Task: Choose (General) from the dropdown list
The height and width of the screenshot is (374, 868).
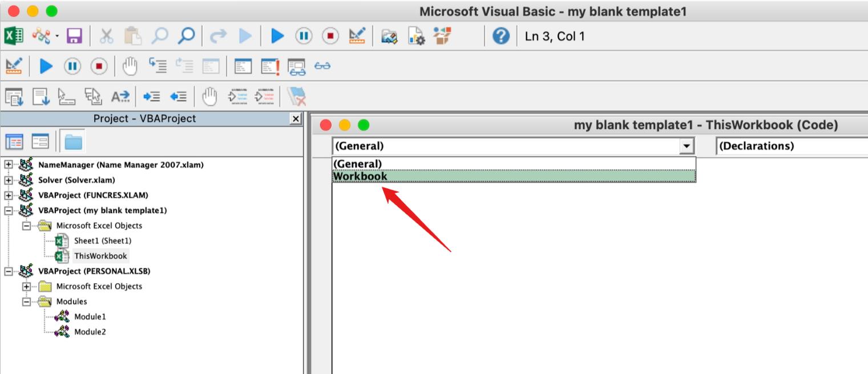Action: click(x=514, y=164)
